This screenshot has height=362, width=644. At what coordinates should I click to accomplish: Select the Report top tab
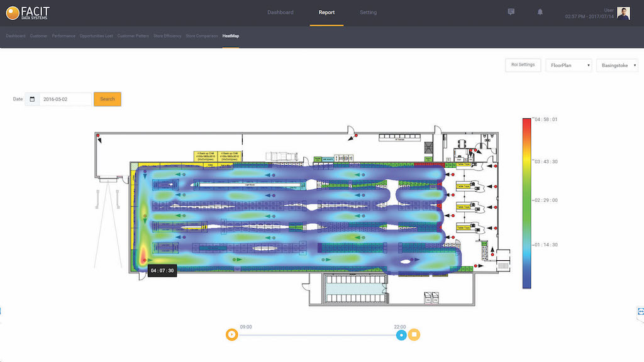click(x=326, y=13)
